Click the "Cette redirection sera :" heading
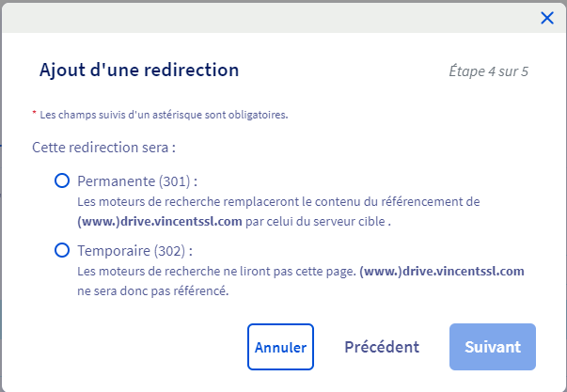This screenshot has width=567, height=392. [x=104, y=148]
